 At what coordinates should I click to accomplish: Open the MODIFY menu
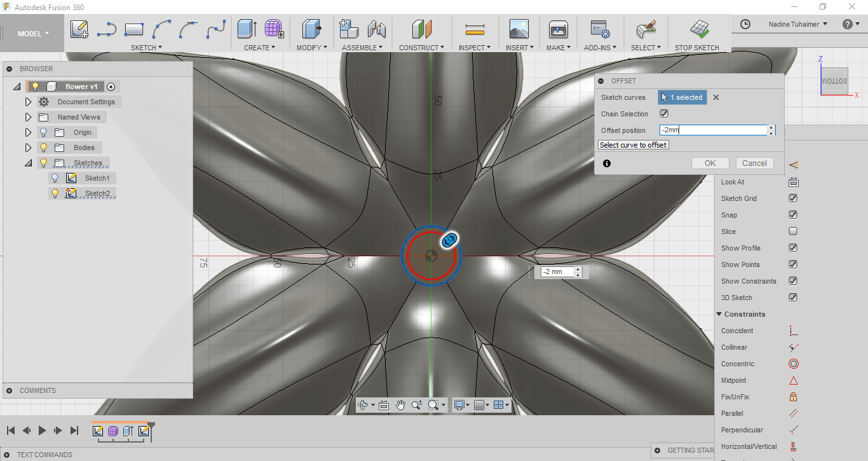pos(311,48)
